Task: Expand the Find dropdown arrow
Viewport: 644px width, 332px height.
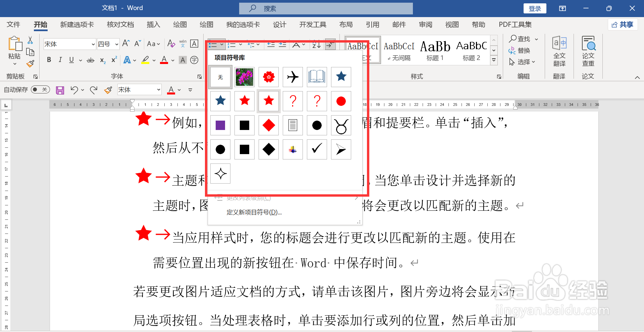Action: click(x=536, y=39)
